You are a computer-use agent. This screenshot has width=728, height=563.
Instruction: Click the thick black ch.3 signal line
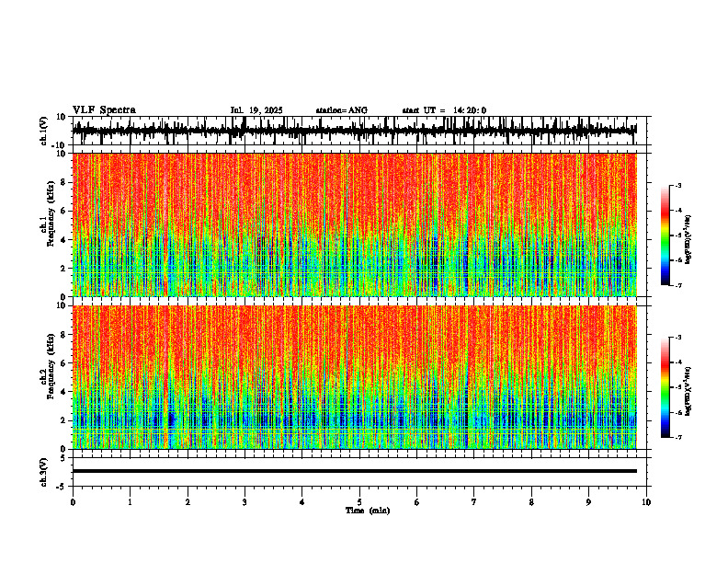[x=354, y=471]
